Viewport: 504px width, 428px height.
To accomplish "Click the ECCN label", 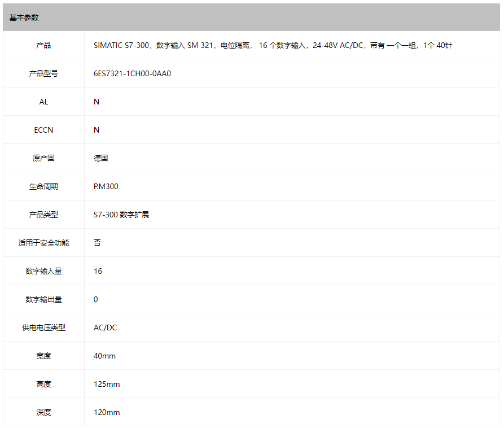I will coord(43,130).
